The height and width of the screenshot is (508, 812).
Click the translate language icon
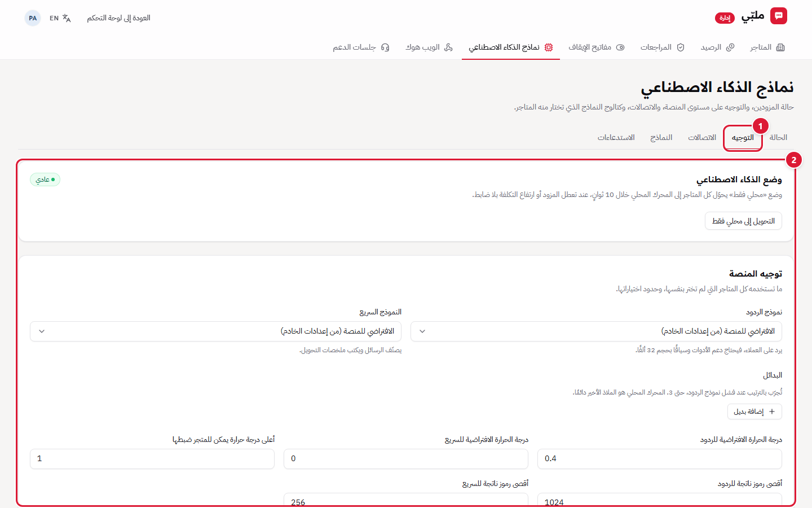pyautogui.click(x=67, y=18)
